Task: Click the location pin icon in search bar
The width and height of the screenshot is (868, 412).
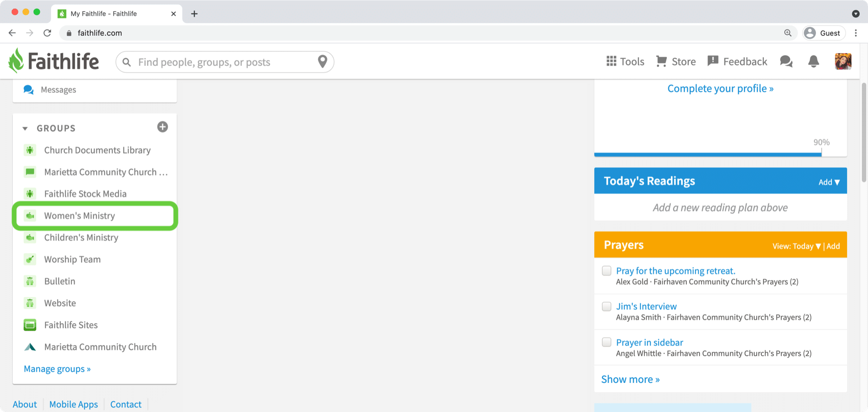Action: coord(323,62)
